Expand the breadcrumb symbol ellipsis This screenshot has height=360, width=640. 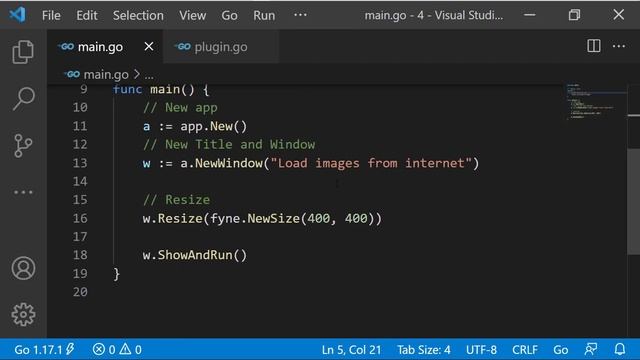pos(149,75)
